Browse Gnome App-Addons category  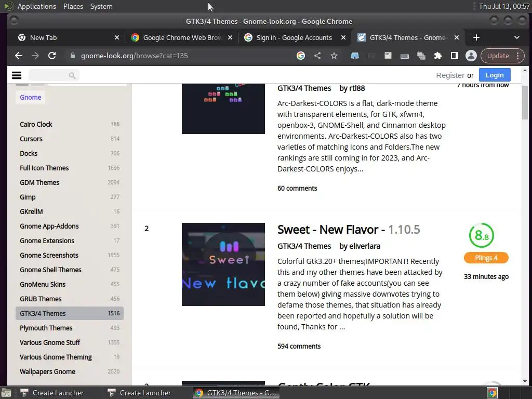coord(70,227)
